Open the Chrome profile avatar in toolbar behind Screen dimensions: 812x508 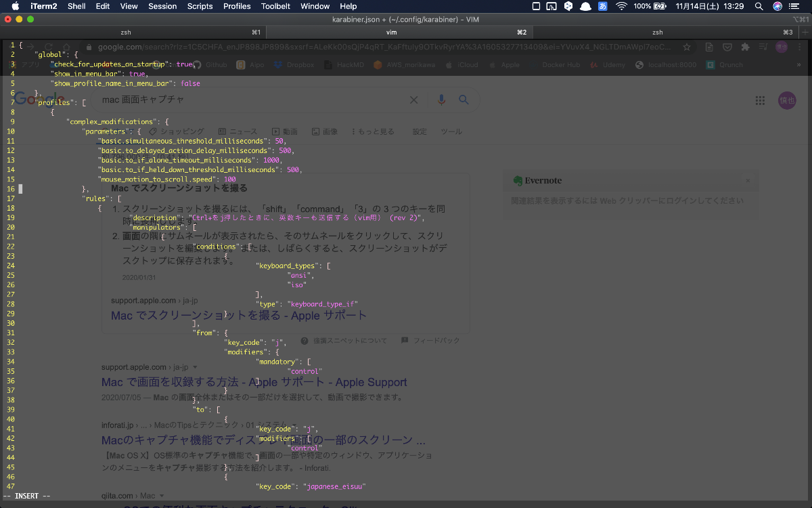point(782,47)
